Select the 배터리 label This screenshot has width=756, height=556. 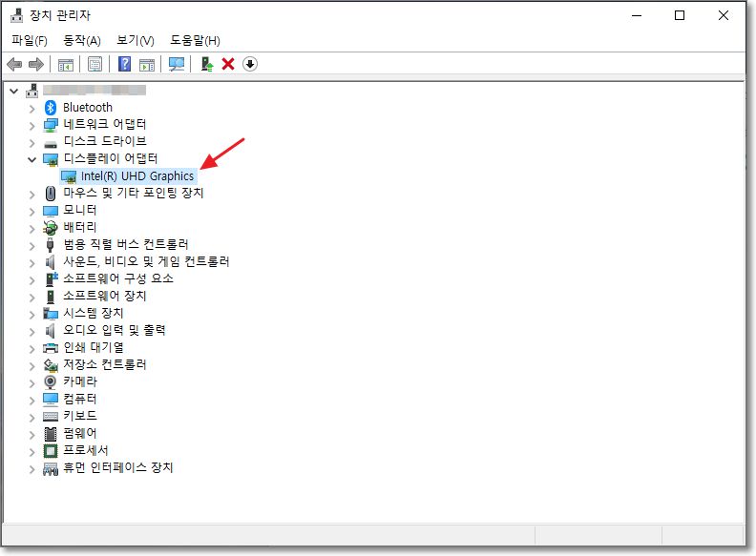[x=80, y=227]
